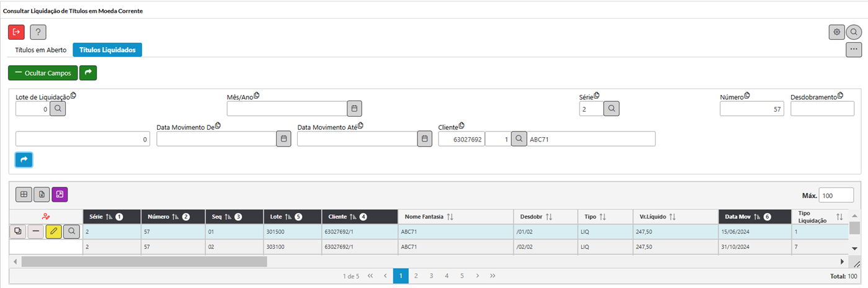Viewport: 868px width, 288px height.
Task: Click the purple expand grid icon
Action: (x=60, y=194)
